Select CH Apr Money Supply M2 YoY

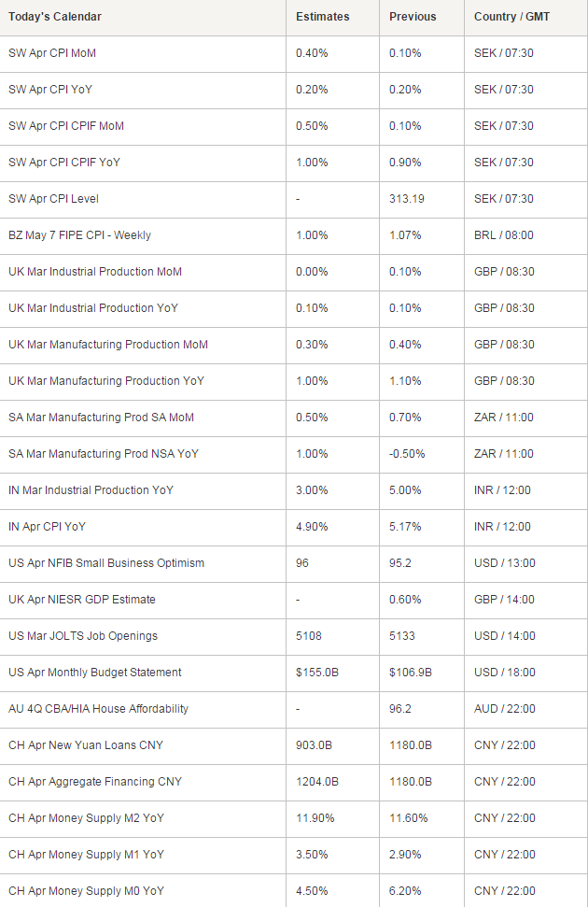click(x=86, y=818)
